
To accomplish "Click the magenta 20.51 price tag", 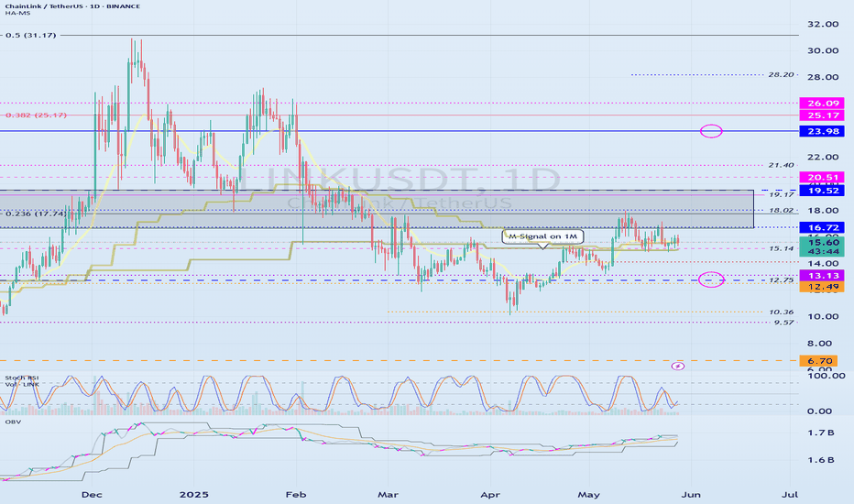I will pyautogui.click(x=822, y=178).
